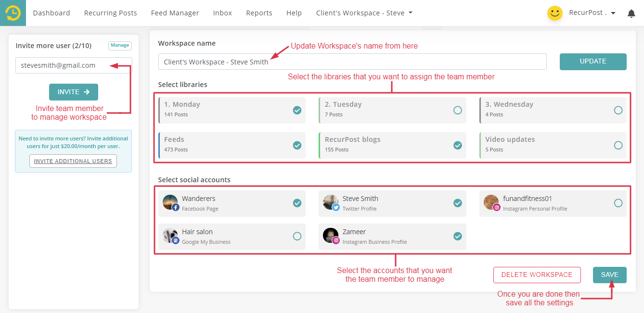Expand the Client's Workspace - Steve dropdown
This screenshot has width=644, height=313.
pyautogui.click(x=364, y=13)
